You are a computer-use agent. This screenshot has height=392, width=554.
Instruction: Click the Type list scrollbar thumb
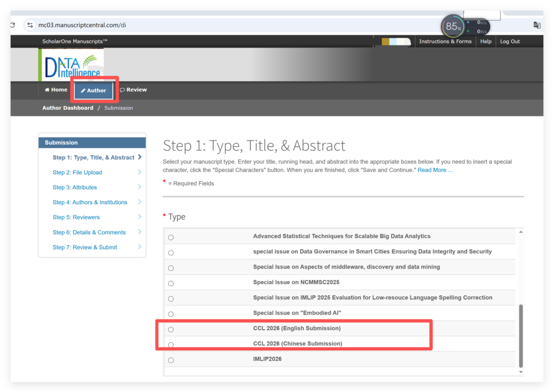521,336
